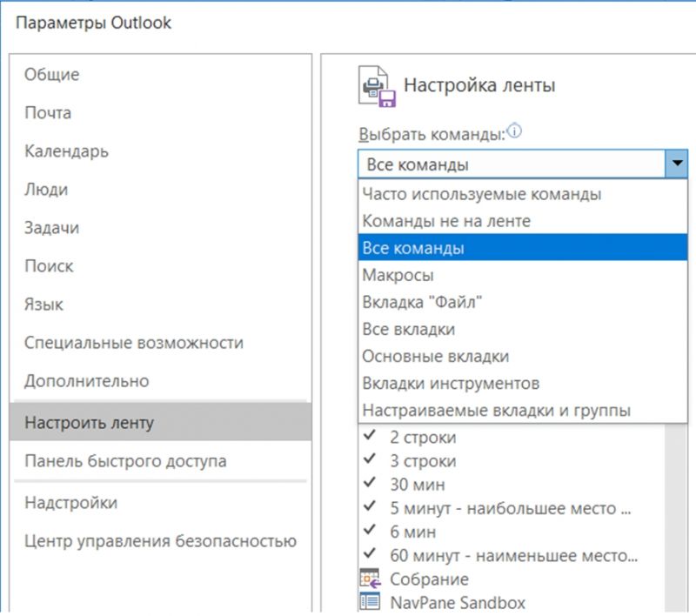Select the 30 мин command

click(x=512, y=485)
